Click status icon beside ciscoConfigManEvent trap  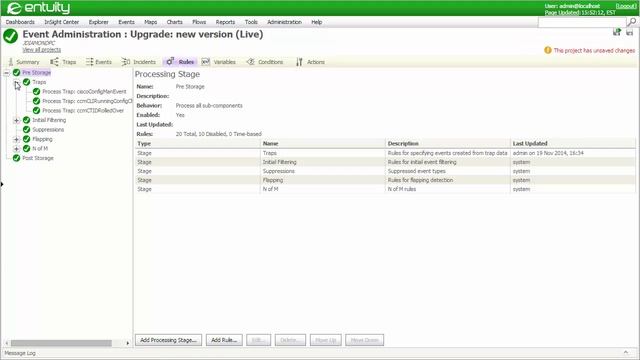click(36, 91)
